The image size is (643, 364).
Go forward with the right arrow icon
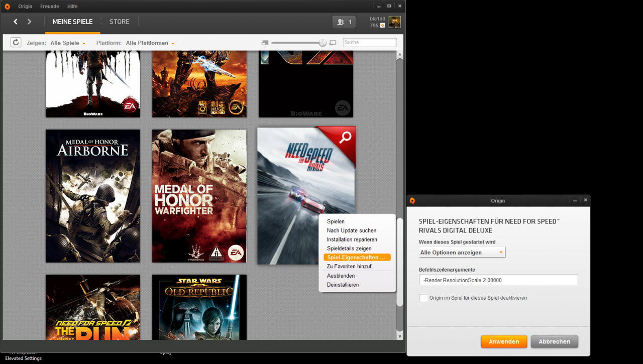pyautogui.click(x=30, y=22)
